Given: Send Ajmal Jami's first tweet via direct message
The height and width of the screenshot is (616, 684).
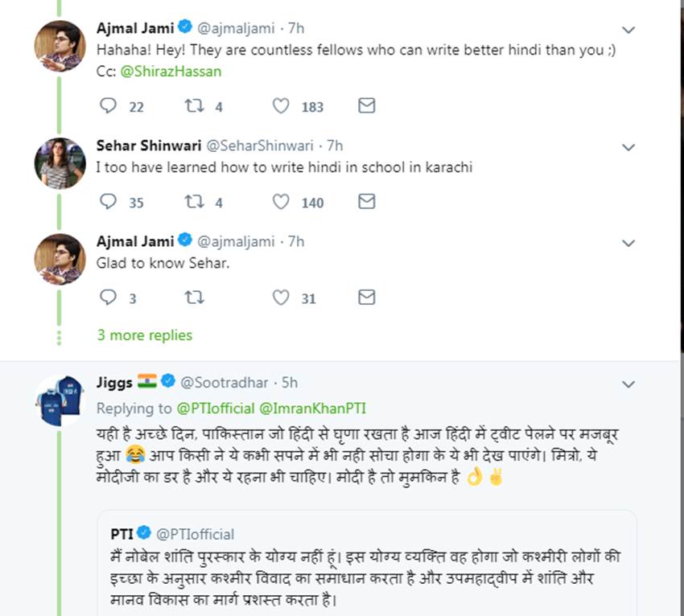Looking at the screenshot, I should pos(366,105).
